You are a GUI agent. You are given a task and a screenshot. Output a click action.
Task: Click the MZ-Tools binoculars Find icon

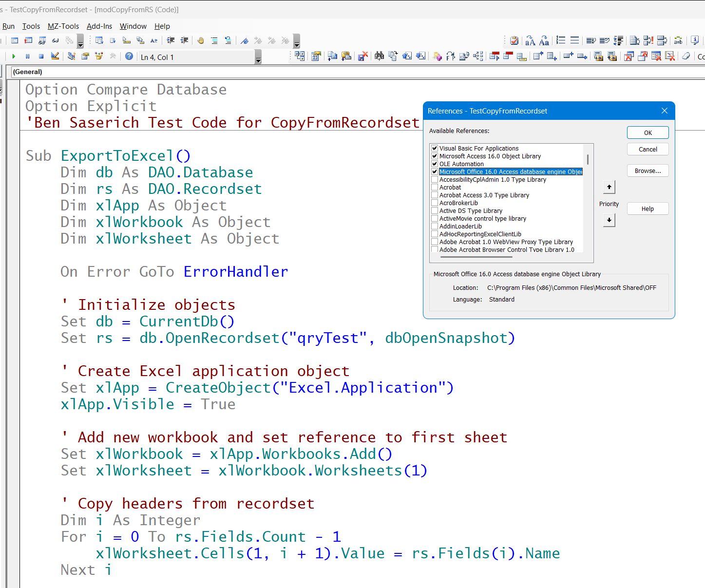pyautogui.click(x=379, y=56)
